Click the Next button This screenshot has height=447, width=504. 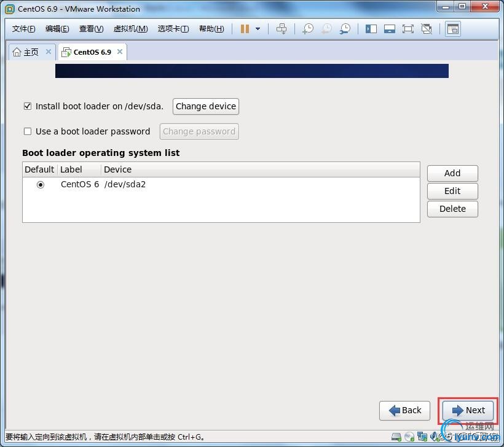468,410
